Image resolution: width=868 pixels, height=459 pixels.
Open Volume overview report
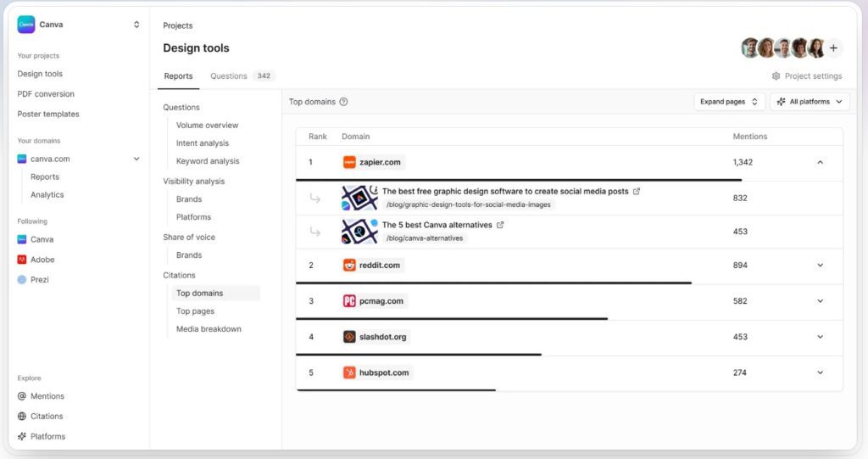[207, 126]
